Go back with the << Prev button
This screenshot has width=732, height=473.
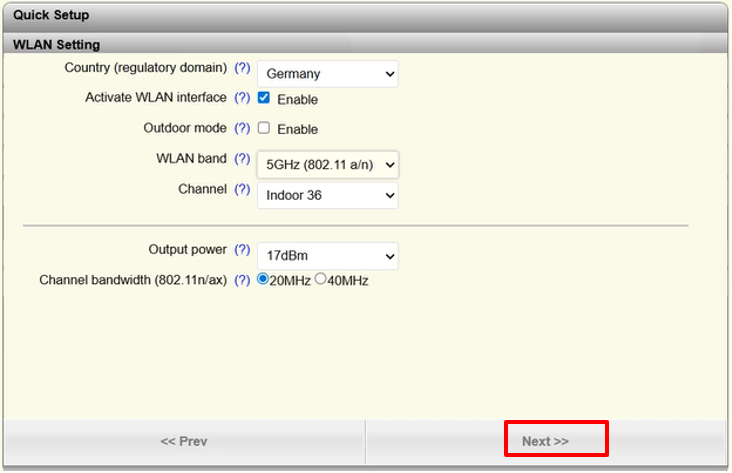pyautogui.click(x=184, y=441)
